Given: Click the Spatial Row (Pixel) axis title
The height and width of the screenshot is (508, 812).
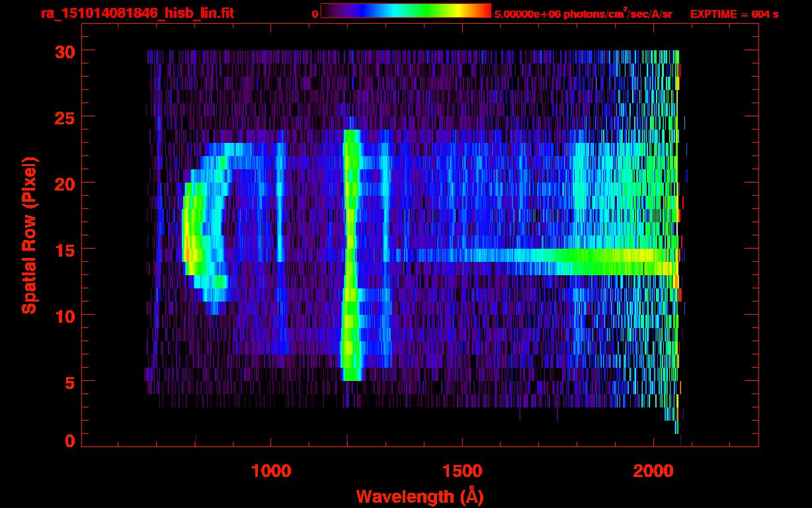Looking at the screenshot, I should pos(30,235).
